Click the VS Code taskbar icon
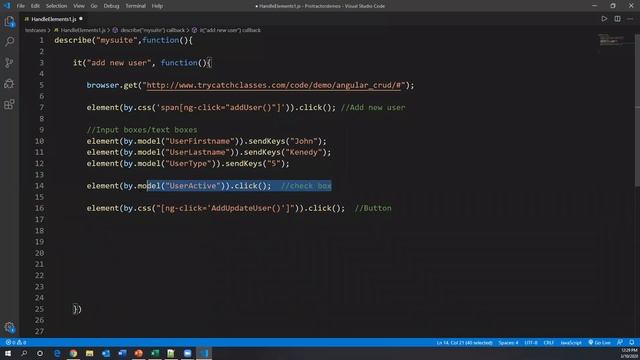This screenshot has height=360, width=640. click(204, 353)
